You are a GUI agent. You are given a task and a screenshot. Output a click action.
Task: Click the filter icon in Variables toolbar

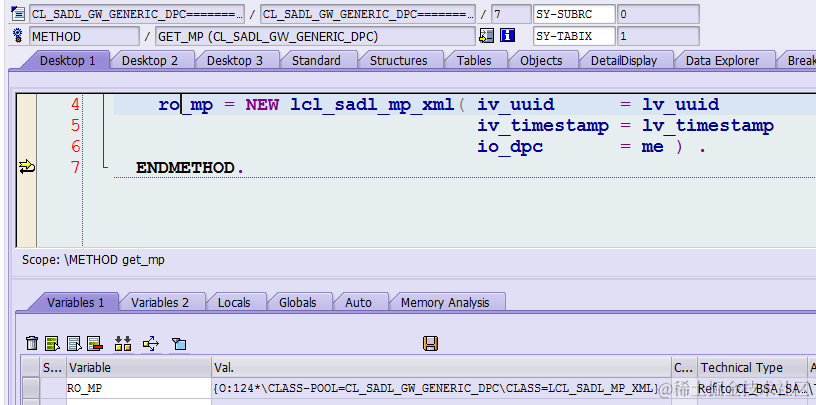pyautogui.click(x=179, y=343)
